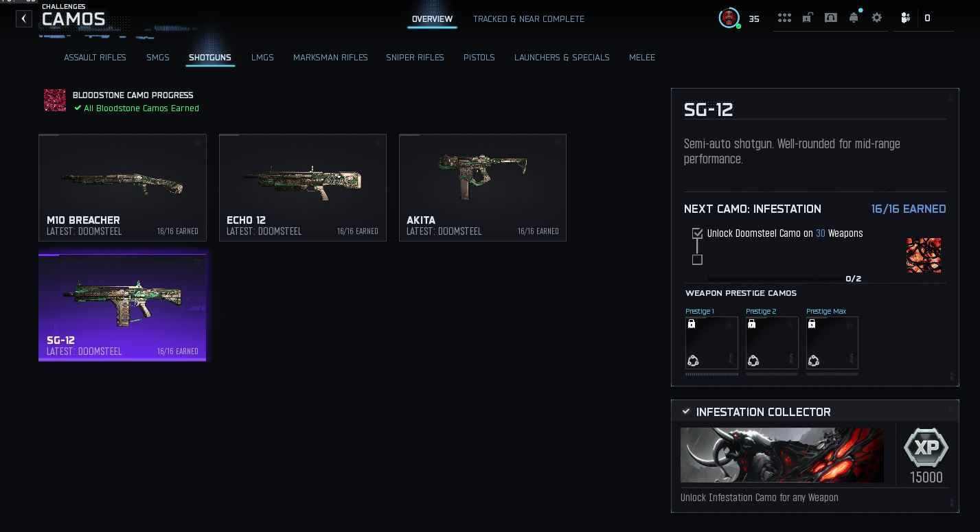Select the Sniper Rifles category tab

click(415, 58)
